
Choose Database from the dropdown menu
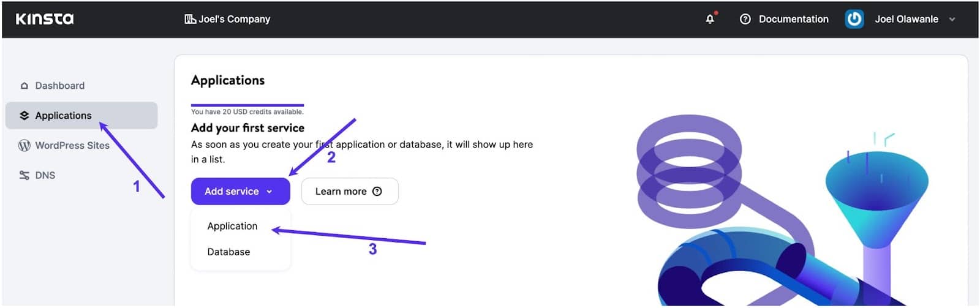click(x=228, y=252)
